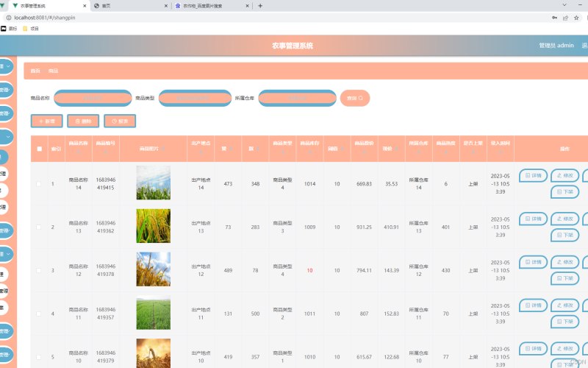Click the site info icon before localhost URL
Image resolution: width=588 pixels, height=368 pixels.
pos(9,18)
